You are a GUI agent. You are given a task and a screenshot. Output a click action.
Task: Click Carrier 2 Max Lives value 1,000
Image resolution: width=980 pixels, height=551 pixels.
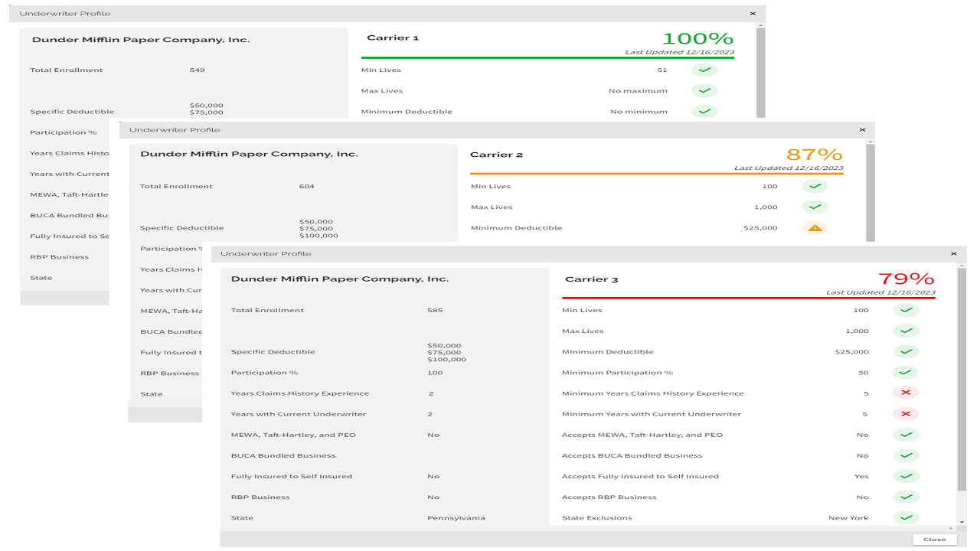point(766,207)
